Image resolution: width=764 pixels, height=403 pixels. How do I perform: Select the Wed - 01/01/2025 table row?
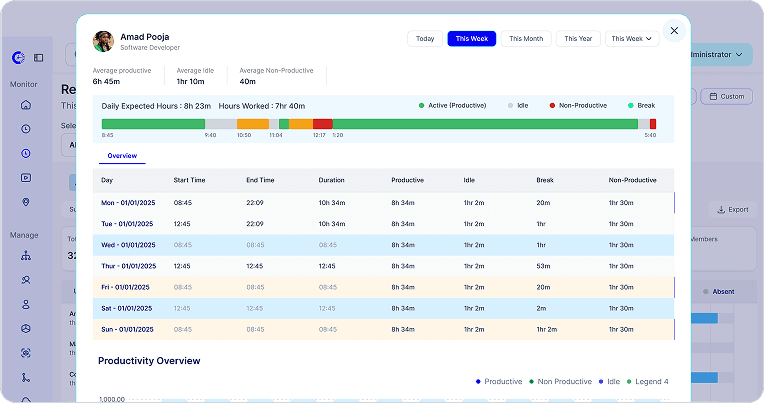click(x=383, y=245)
